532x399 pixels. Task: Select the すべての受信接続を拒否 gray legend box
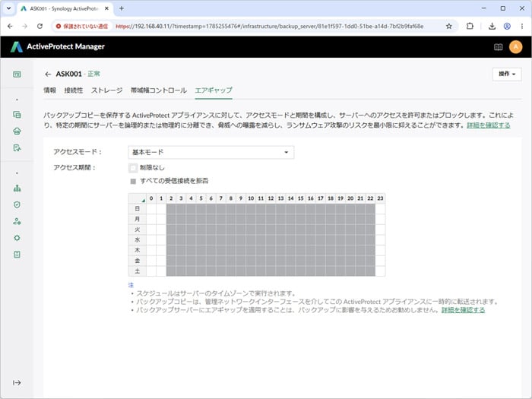[x=133, y=182]
